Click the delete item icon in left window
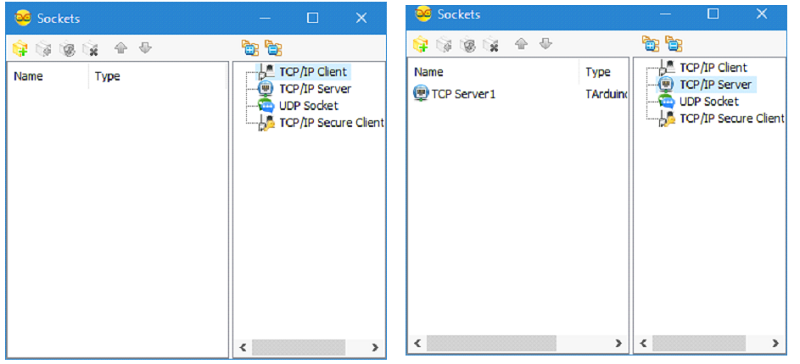800x364 pixels. [x=90, y=48]
